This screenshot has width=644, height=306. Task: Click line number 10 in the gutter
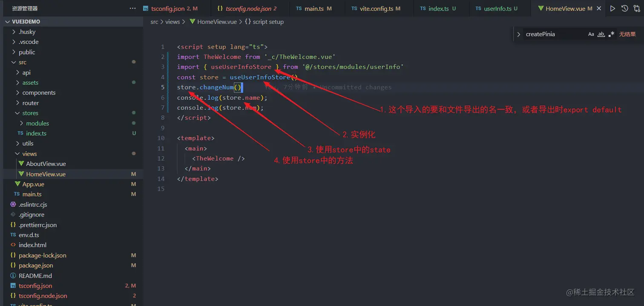(x=161, y=138)
